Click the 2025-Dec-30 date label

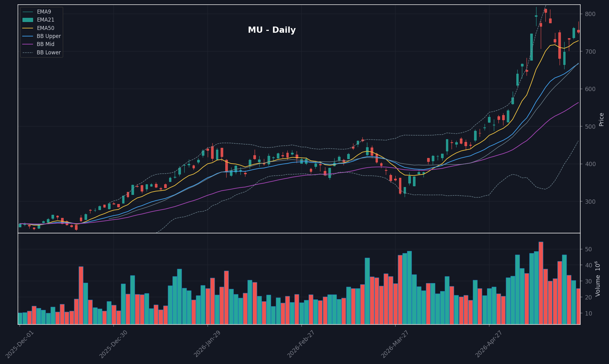[x=113, y=344]
